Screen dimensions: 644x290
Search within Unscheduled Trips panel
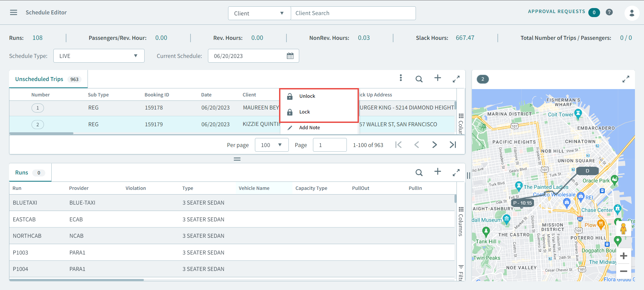coord(419,79)
